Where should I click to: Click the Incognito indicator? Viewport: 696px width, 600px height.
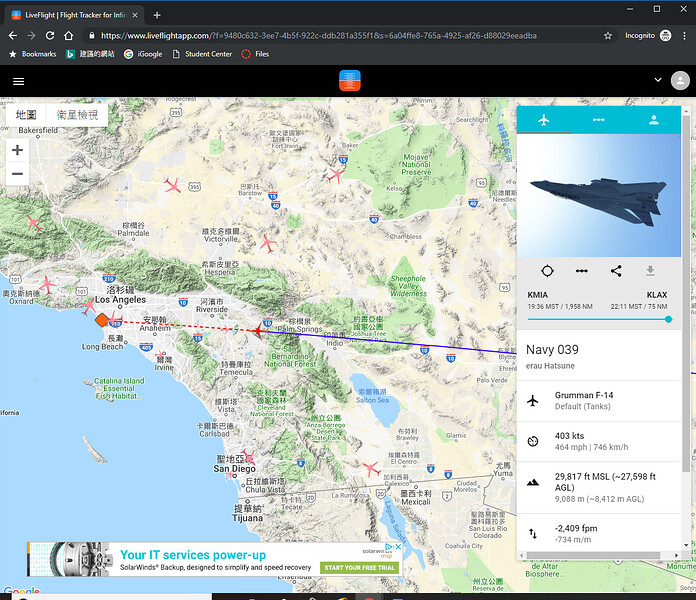[x=648, y=36]
